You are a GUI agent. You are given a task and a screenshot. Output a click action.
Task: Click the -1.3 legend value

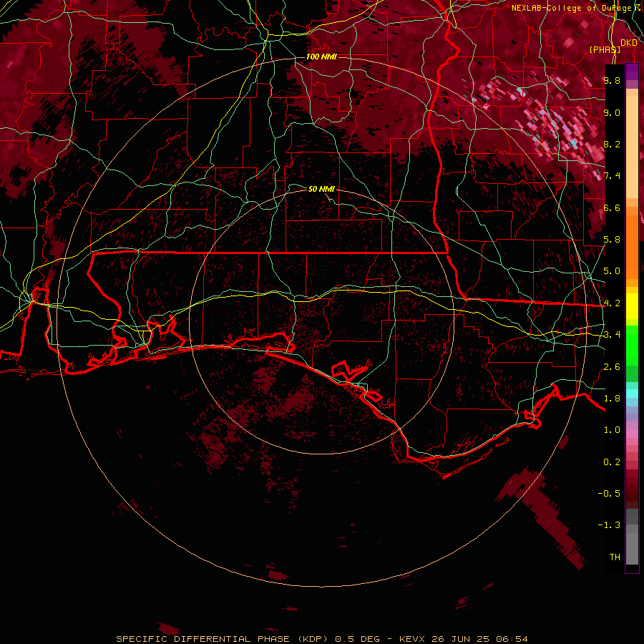pos(609,525)
